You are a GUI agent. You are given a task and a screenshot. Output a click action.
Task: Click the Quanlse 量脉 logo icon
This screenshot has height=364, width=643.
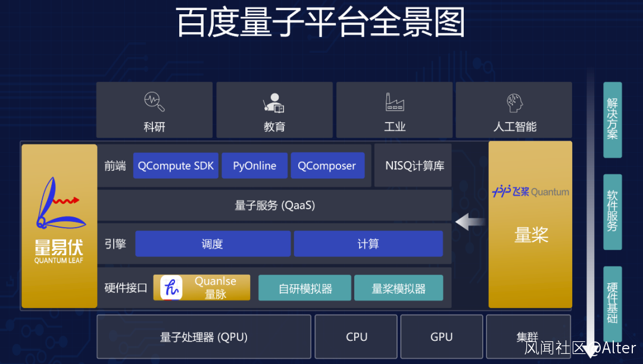point(171,287)
